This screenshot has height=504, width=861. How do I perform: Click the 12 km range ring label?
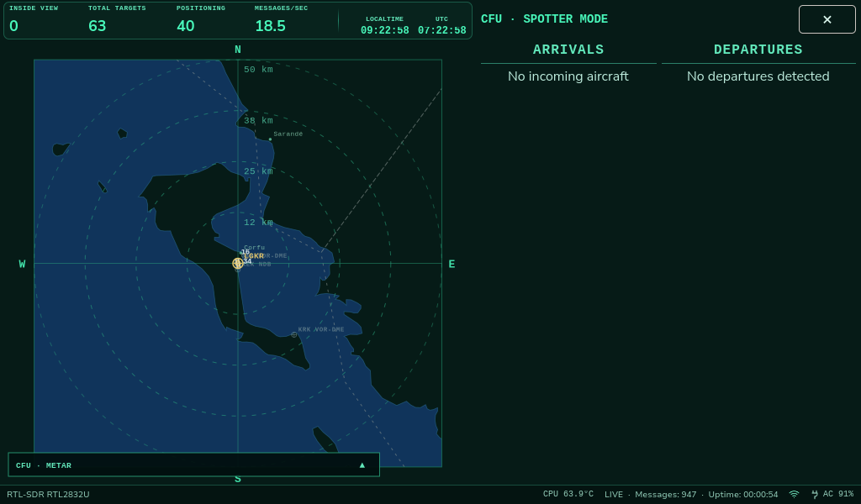[258, 222]
